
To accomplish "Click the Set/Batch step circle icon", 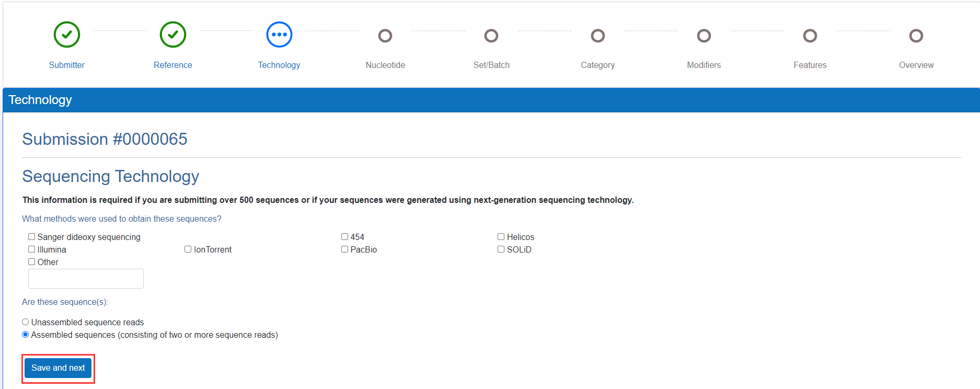I will pos(491,36).
